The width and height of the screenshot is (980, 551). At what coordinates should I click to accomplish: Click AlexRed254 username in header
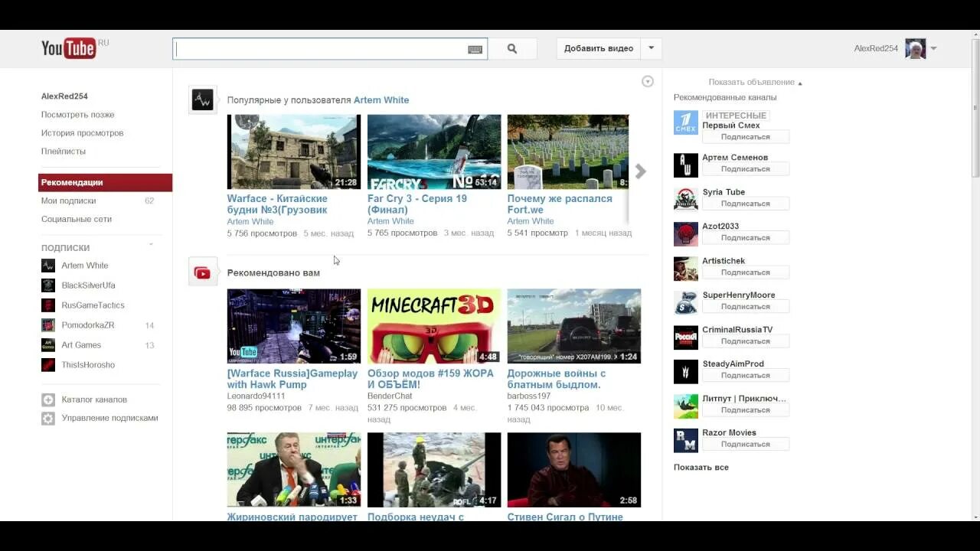(876, 48)
